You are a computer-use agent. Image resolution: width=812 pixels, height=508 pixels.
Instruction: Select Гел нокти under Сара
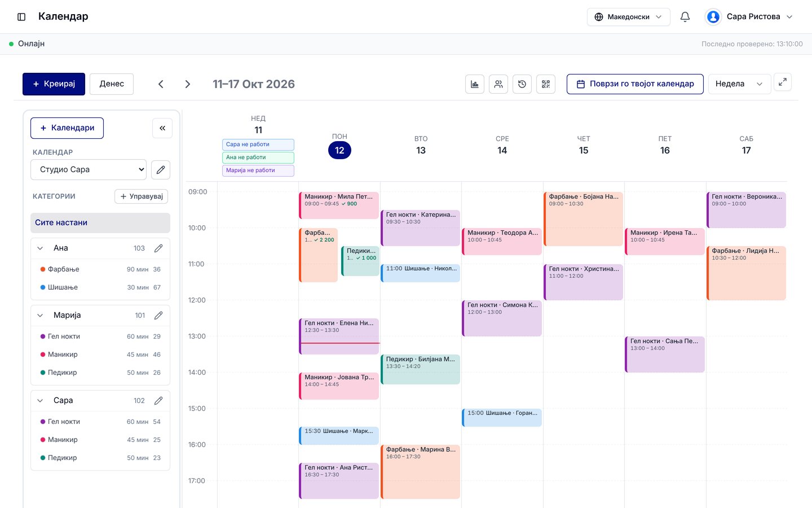coord(100,422)
